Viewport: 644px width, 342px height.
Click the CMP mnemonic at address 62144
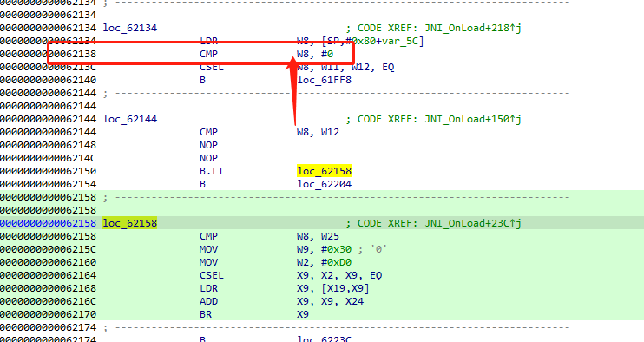208,132
